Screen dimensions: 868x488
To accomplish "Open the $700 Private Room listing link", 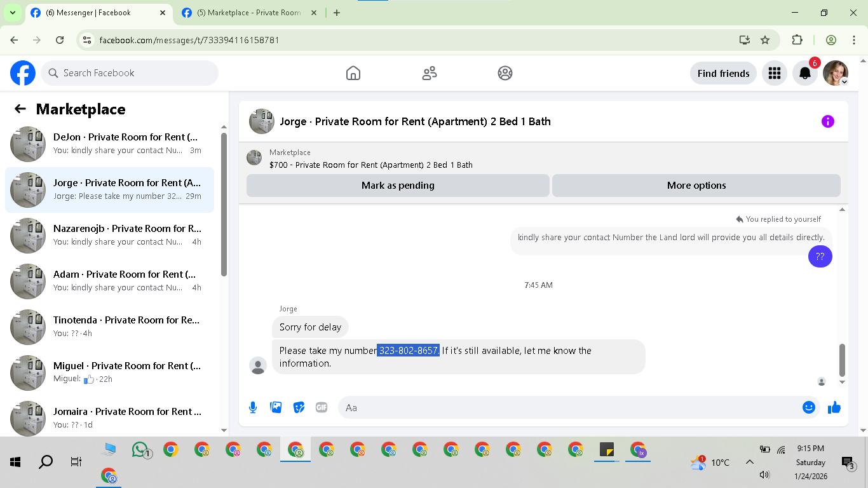I will (x=370, y=165).
